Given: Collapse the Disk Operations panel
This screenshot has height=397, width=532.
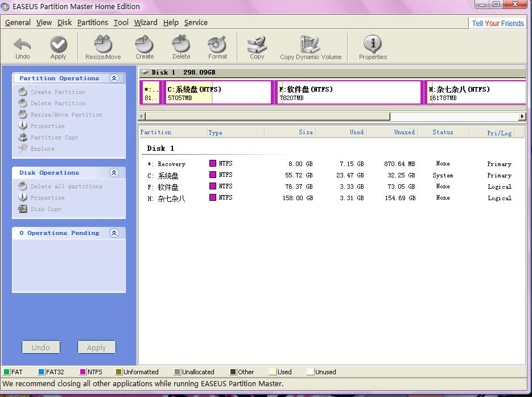Looking at the screenshot, I should (114, 173).
